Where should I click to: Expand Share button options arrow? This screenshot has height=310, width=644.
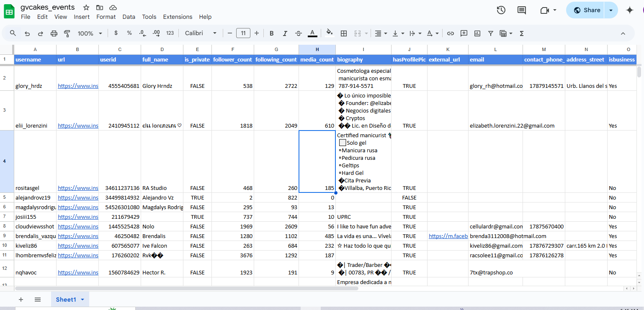tap(611, 10)
